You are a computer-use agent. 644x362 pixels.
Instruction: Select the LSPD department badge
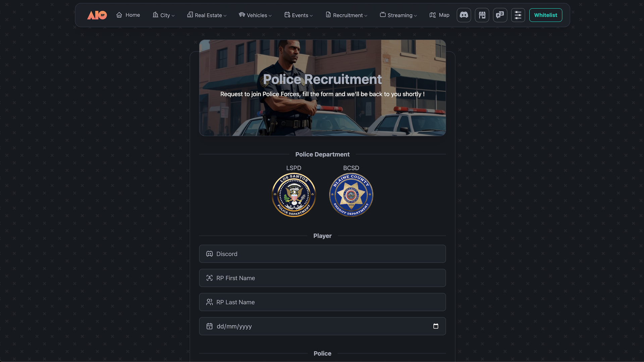click(x=294, y=195)
